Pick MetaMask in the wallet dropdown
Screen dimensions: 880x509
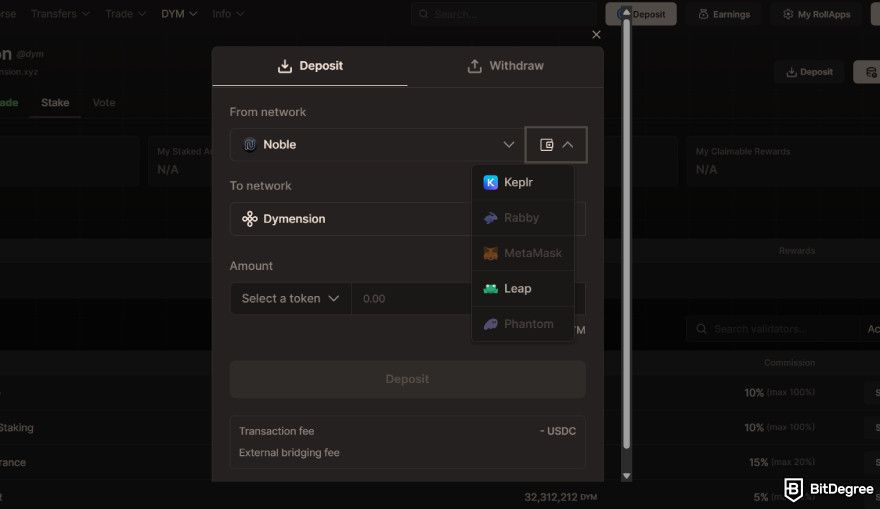522,253
